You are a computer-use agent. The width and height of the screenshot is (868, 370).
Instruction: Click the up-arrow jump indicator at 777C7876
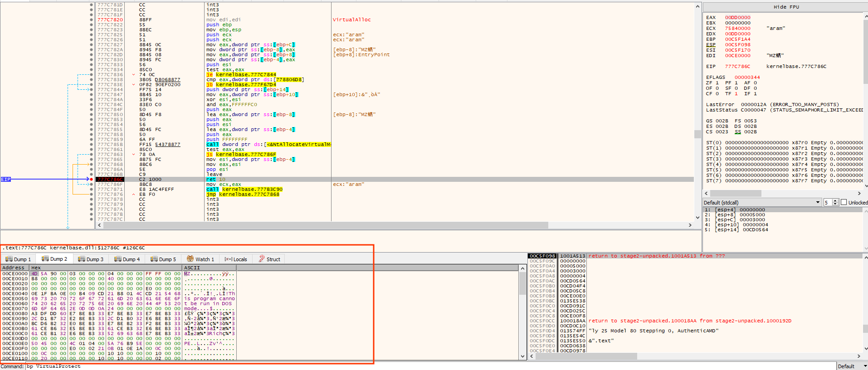133,195
